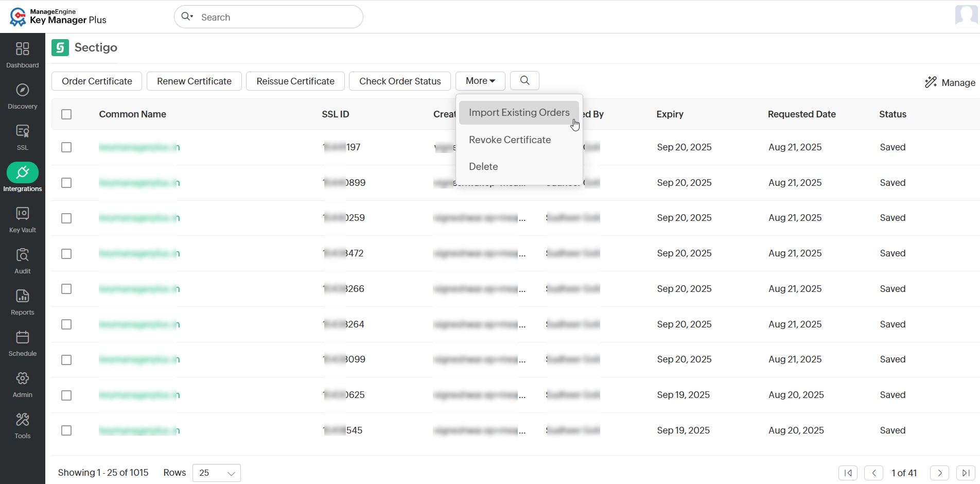Image resolution: width=980 pixels, height=484 pixels.
Task: Click the requested date for SSL ID ending 545
Action: pos(796,430)
